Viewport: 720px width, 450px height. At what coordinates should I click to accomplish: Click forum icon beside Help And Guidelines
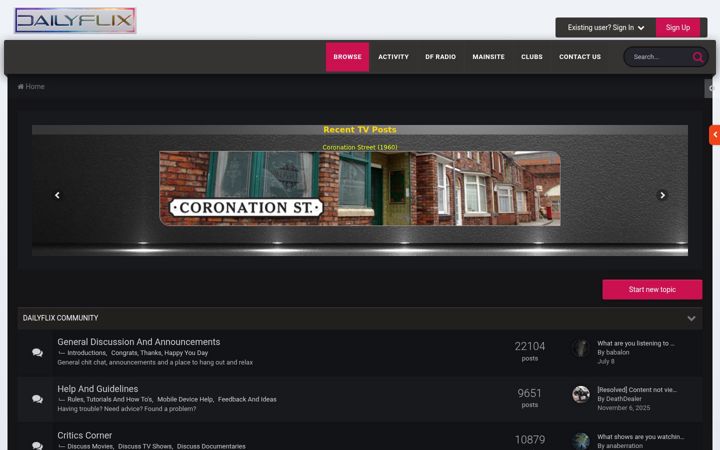(38, 399)
